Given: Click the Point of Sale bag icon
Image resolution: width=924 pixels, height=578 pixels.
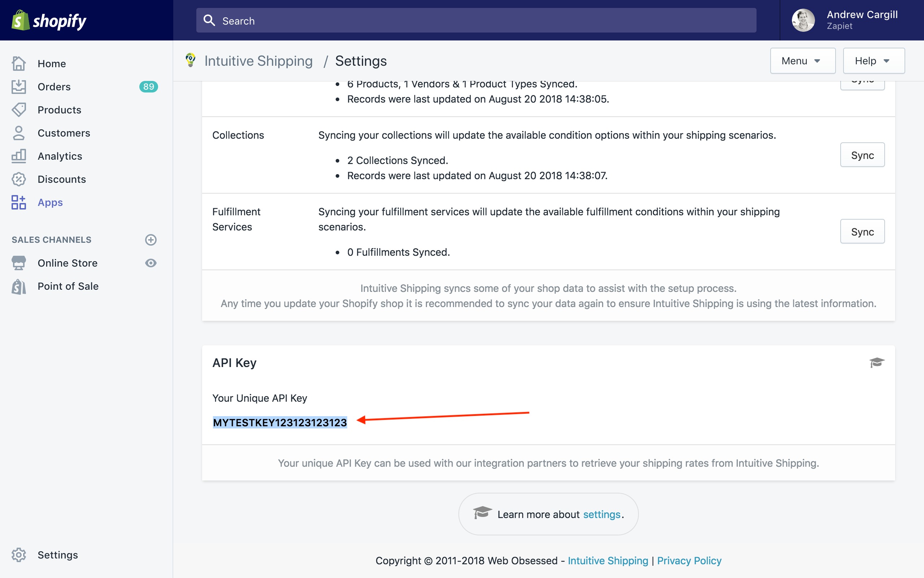Looking at the screenshot, I should tap(19, 286).
